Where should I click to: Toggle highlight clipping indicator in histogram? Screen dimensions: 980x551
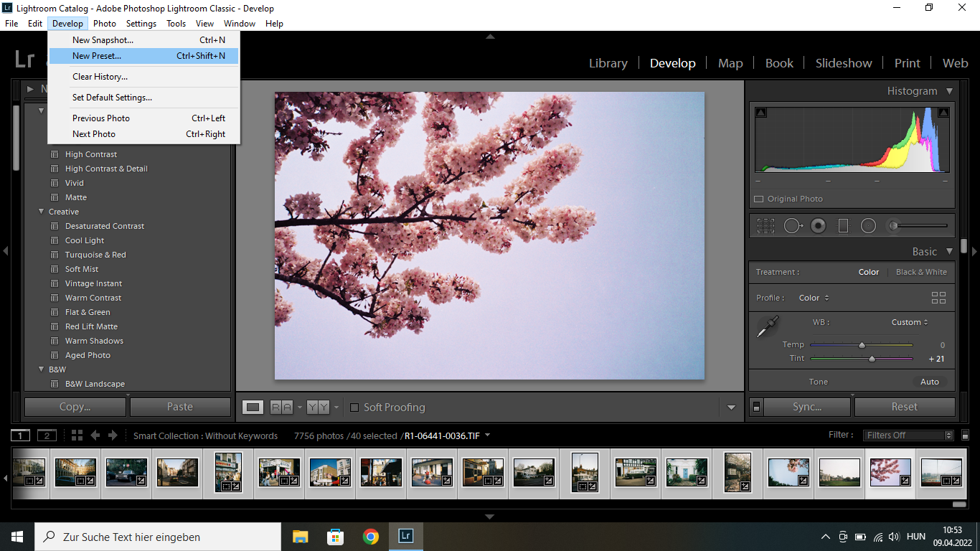(x=943, y=112)
